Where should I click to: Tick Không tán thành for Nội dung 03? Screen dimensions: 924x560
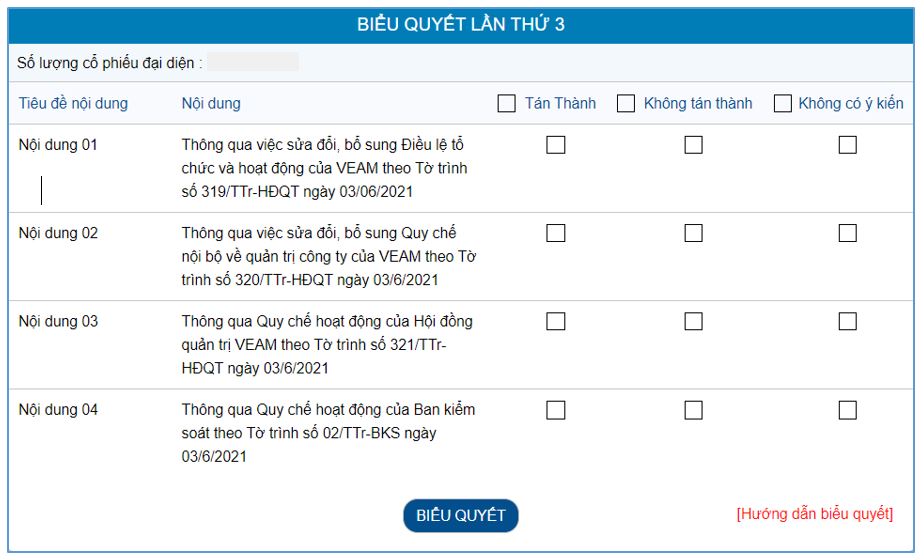pos(693,321)
